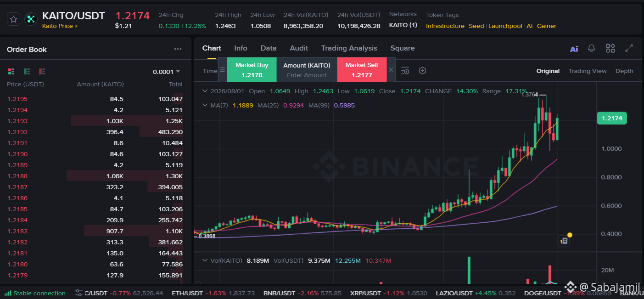Open the Trading Analysis tab
Viewport: 644px width, 299px height.
click(349, 48)
